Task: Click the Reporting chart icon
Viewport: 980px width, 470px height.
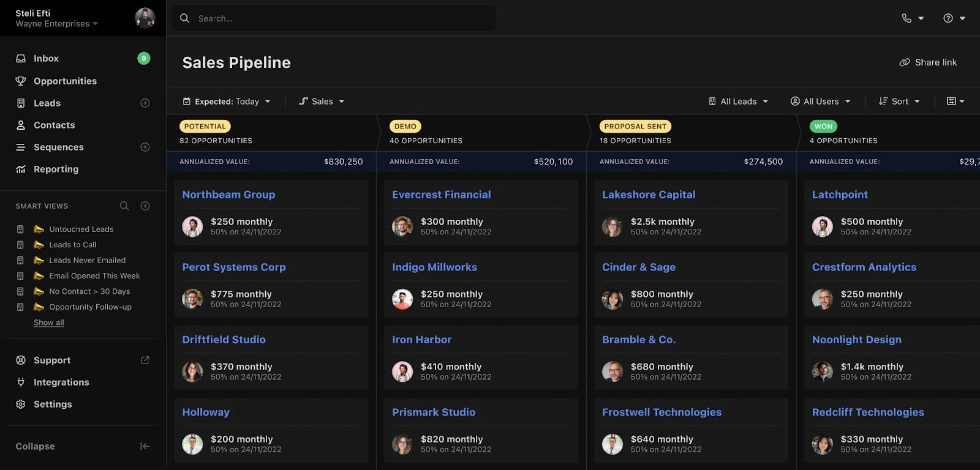Action: pyautogui.click(x=21, y=169)
